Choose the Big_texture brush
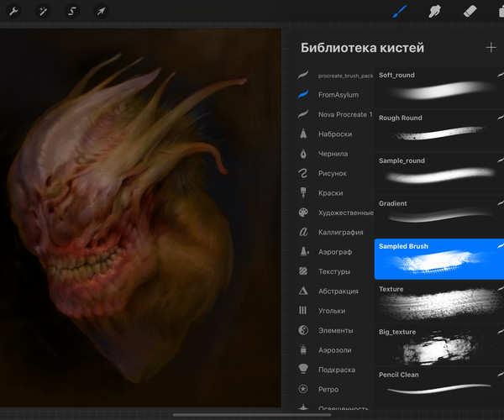Viewport: 504px width, 420px height. click(439, 344)
